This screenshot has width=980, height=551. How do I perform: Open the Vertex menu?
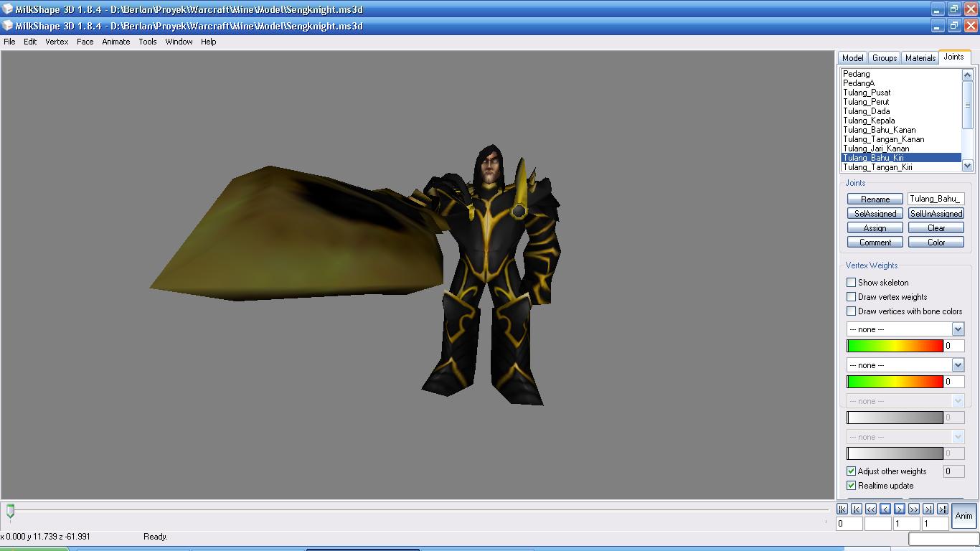(x=57, y=42)
